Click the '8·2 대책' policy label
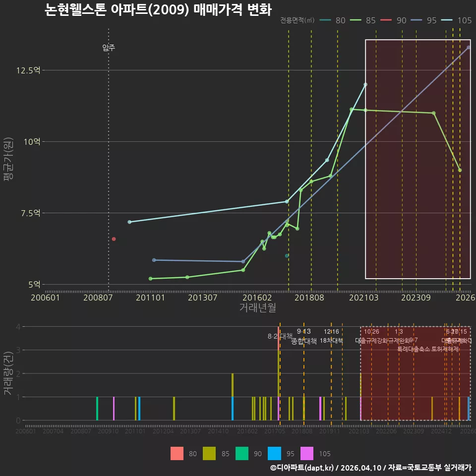476x476 pixels. click(280, 336)
